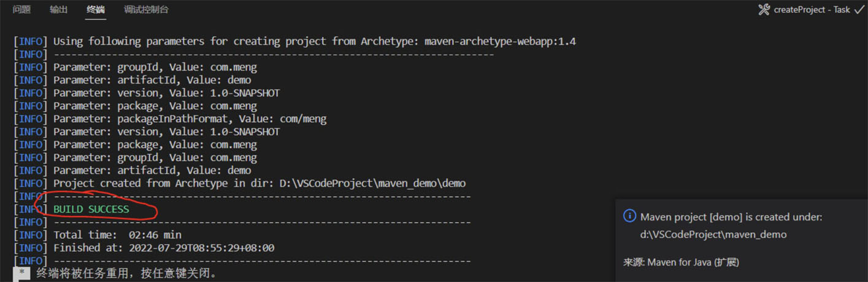
Task: Click the checkmark icon after createProject - Task
Action: tap(859, 9)
